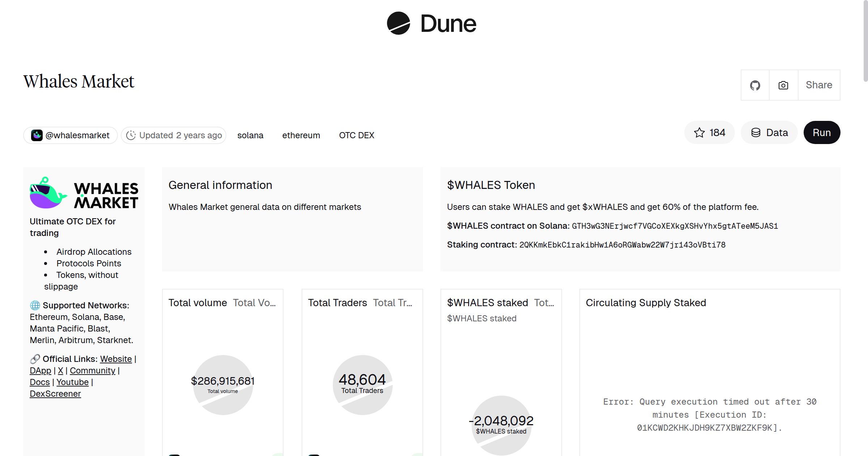Screen dimensions: 868x456
Task: Select the ethereum tag
Action: 301,135
